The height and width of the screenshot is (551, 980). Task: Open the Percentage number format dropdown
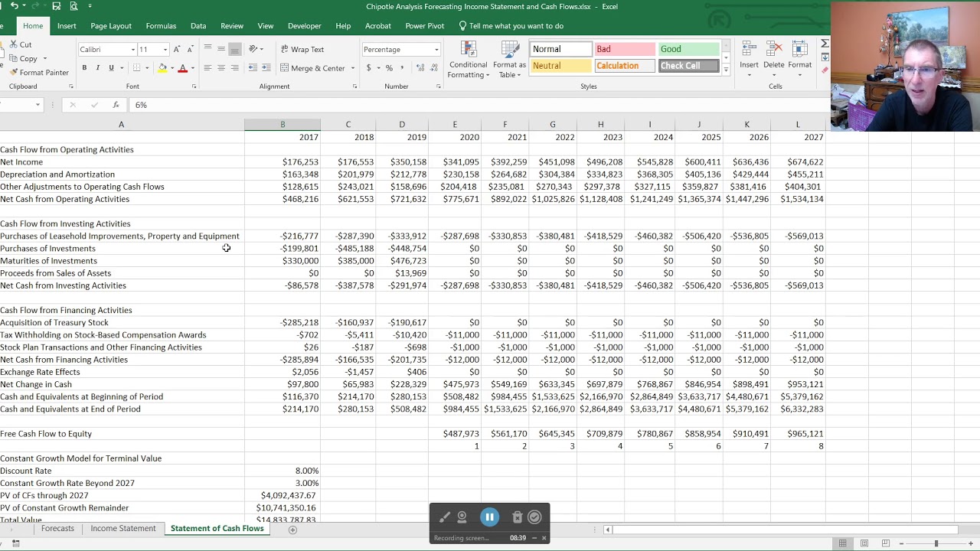point(436,50)
